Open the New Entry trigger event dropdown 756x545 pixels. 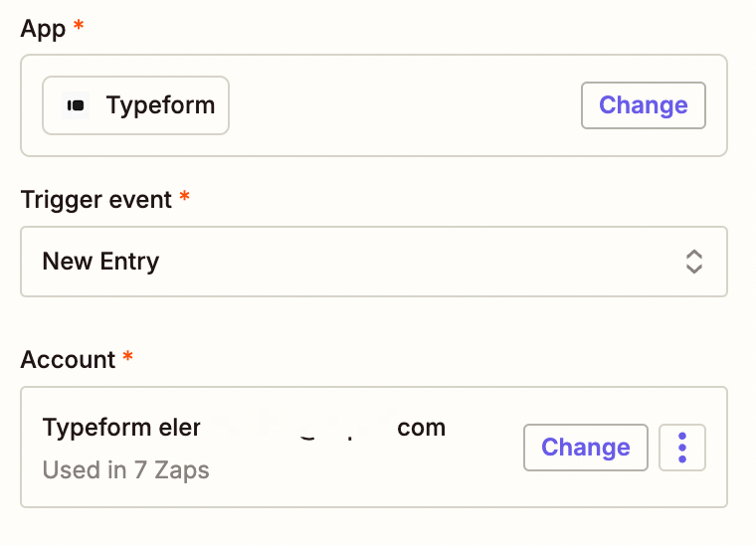pos(373,262)
